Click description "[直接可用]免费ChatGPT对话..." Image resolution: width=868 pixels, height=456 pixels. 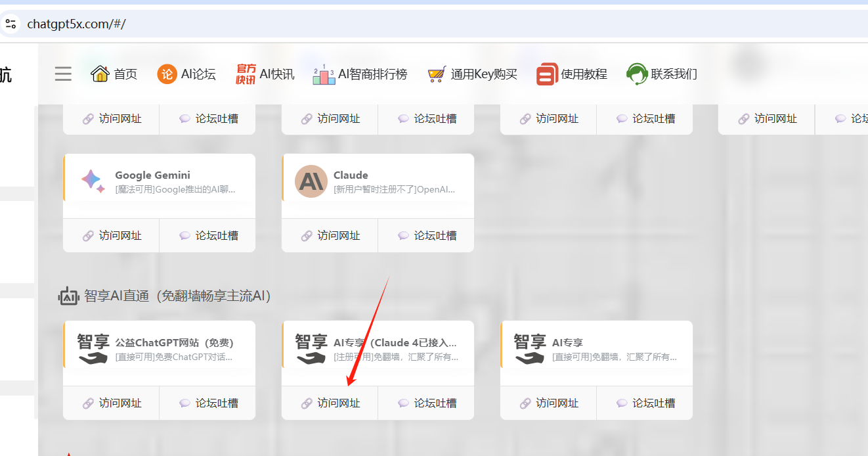pos(173,357)
